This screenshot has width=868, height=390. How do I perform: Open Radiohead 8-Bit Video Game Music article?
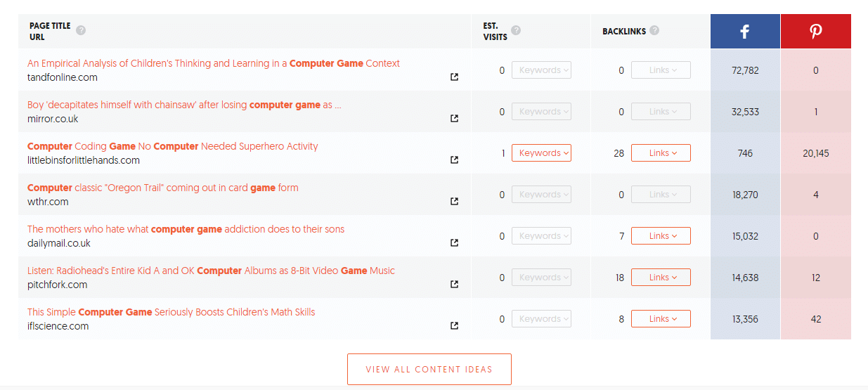tap(211, 271)
